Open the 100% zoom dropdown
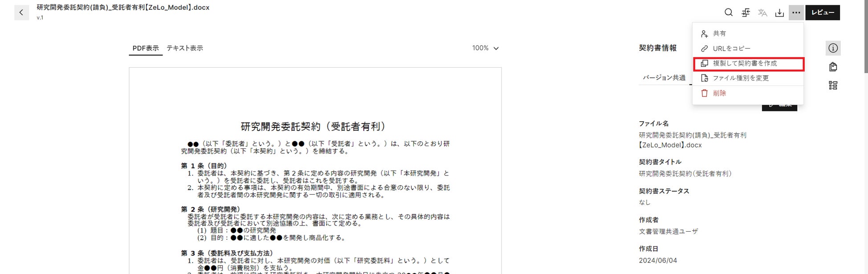868x274 pixels. point(486,48)
